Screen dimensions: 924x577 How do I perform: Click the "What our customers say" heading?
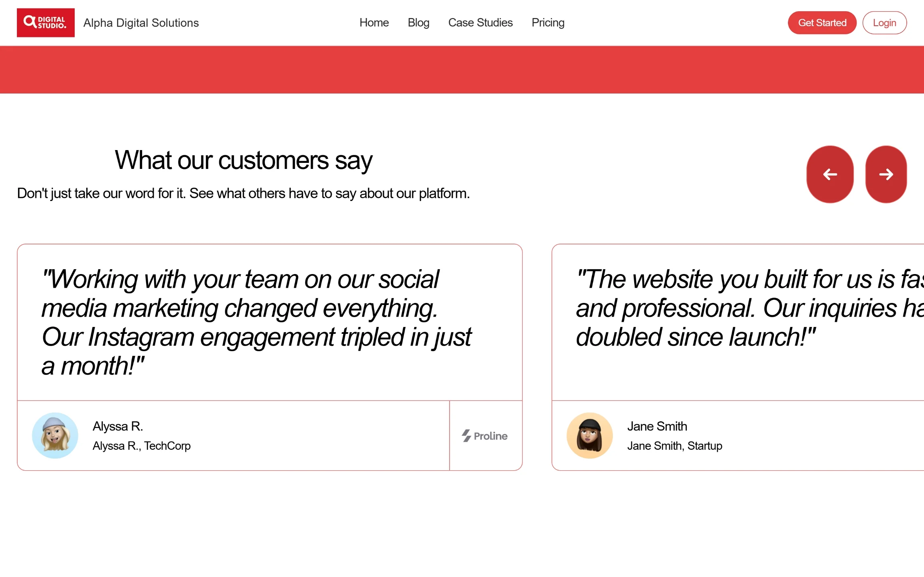tap(243, 160)
